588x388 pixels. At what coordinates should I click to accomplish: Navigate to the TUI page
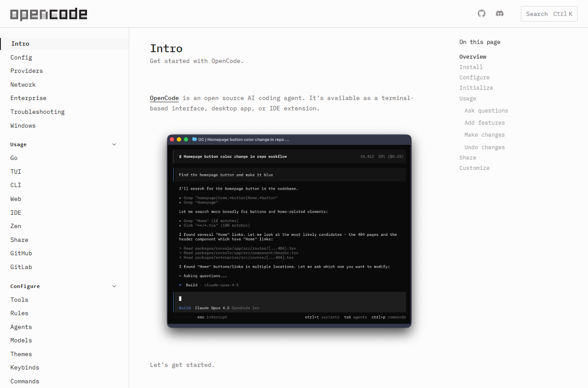(16, 172)
